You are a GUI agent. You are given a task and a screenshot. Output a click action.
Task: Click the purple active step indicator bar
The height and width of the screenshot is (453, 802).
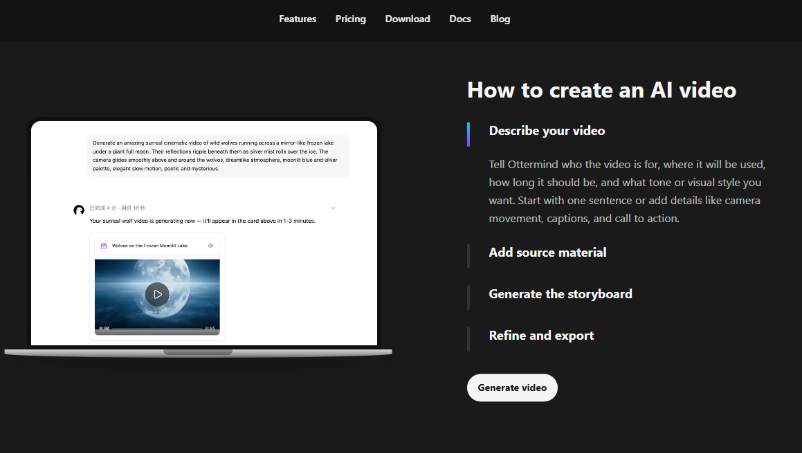(469, 134)
